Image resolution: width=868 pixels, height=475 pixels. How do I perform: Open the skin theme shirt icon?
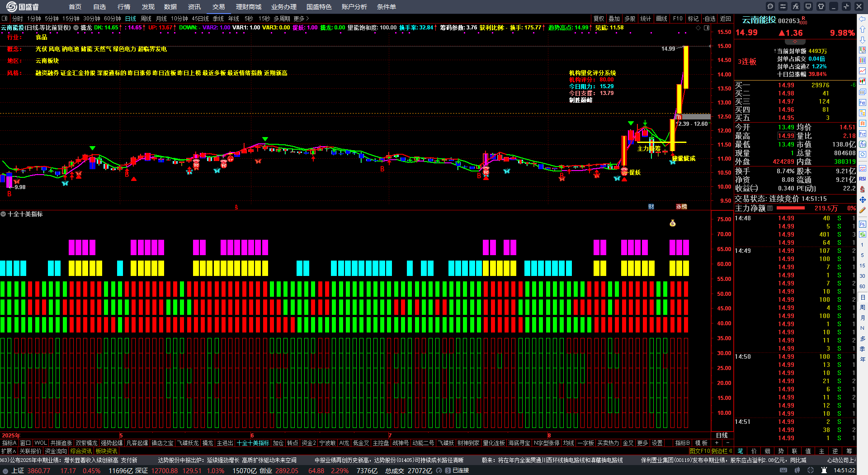coord(821,6)
